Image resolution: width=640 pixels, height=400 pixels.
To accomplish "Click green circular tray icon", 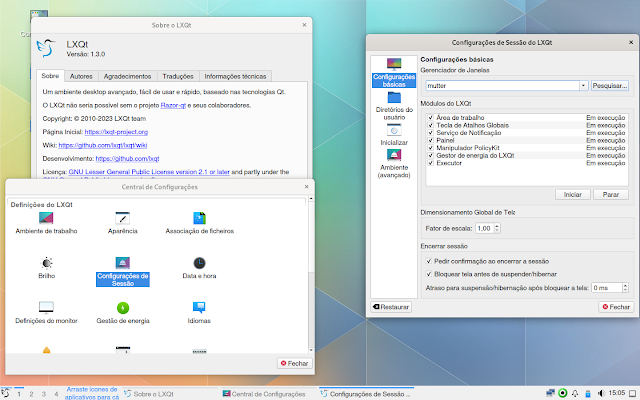I will [562, 393].
